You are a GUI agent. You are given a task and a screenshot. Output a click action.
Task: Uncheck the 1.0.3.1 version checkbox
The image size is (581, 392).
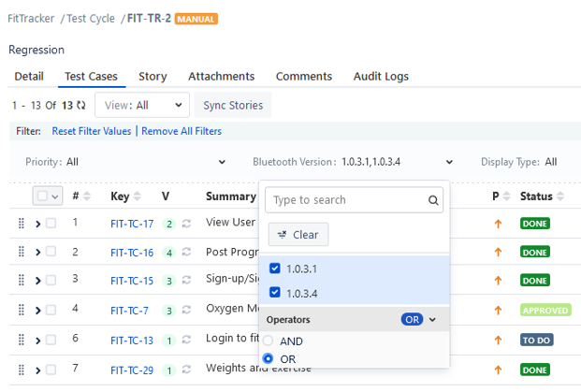[274, 269]
